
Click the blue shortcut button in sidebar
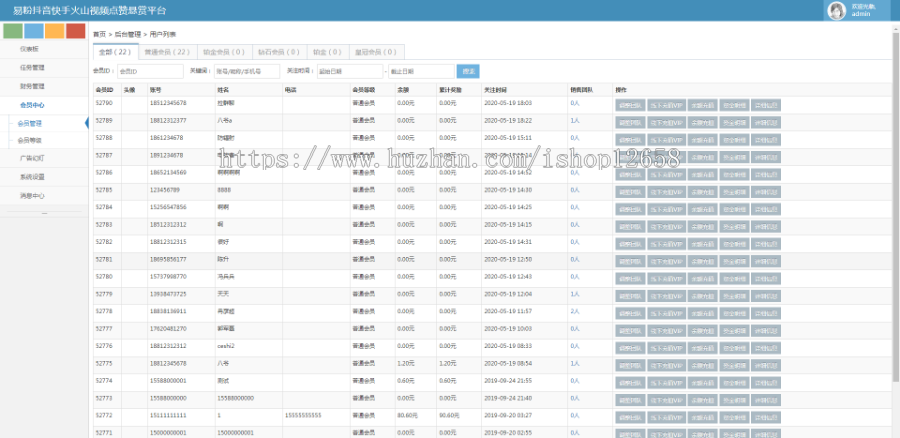pos(33,30)
